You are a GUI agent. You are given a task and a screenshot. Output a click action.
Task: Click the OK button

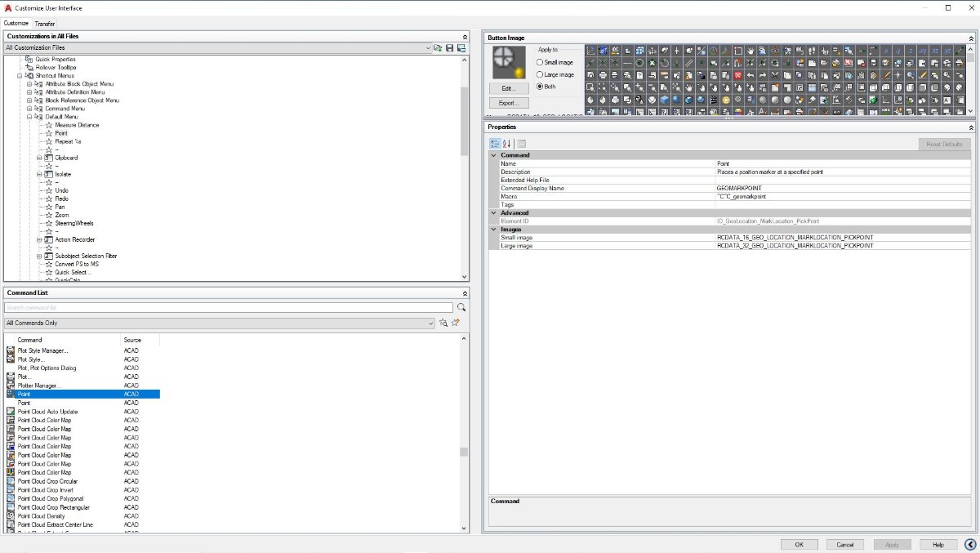click(x=799, y=544)
